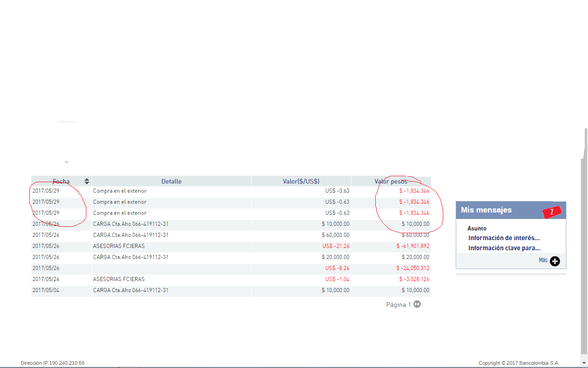Click CARGA Cta.Aho detail in the 2017/05/04 row
The image size is (588, 368).
coord(131,290)
